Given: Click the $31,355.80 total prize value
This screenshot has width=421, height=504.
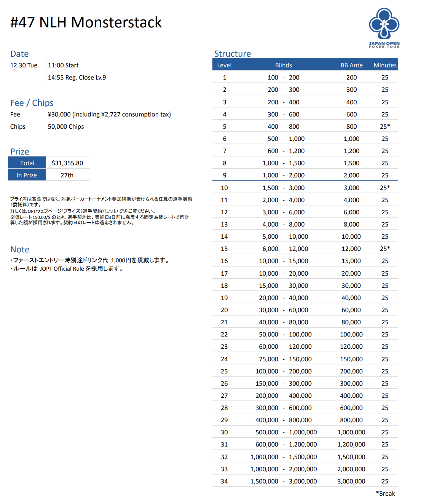Looking at the screenshot, I should 67,163.
